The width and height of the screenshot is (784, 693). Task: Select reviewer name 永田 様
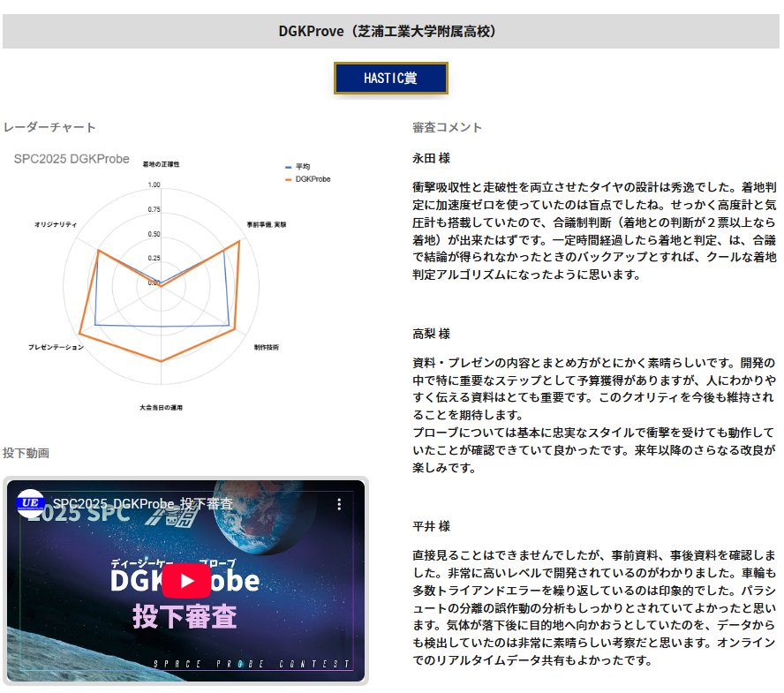[431, 159]
